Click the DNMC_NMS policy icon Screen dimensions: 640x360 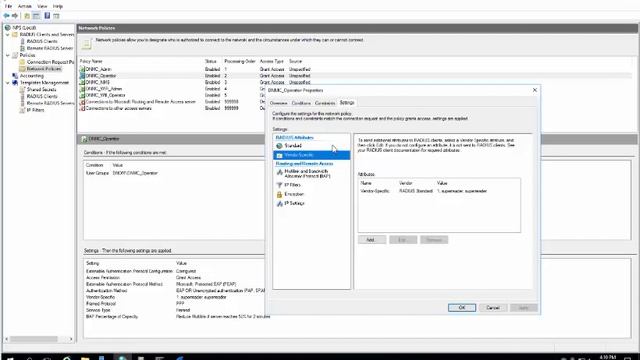[82, 82]
